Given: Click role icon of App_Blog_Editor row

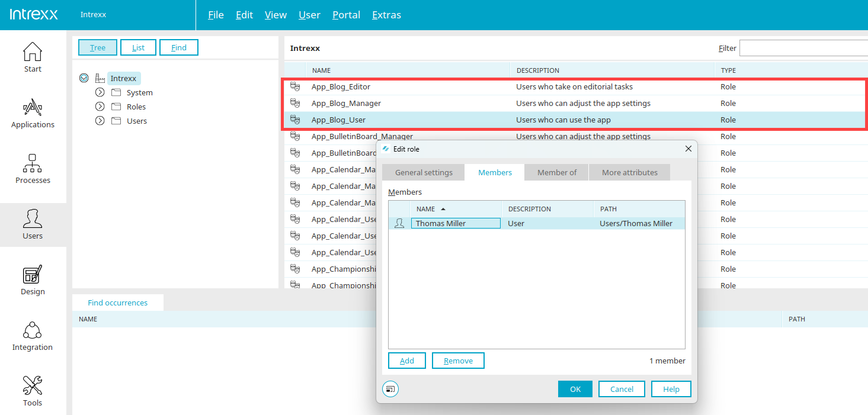Looking at the screenshot, I should 295,86.
